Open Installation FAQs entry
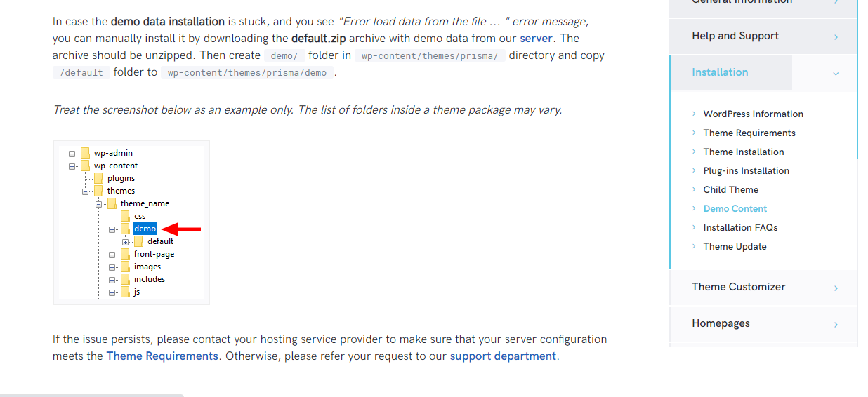The height and width of the screenshot is (397, 868). [x=740, y=227]
